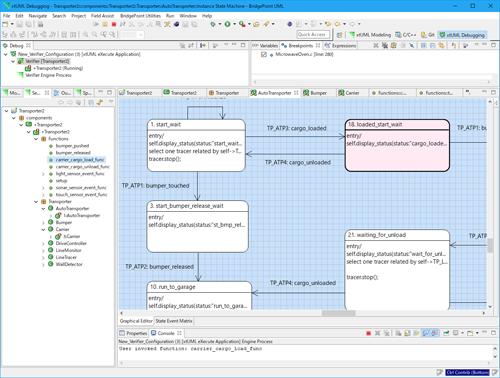Viewport: 500px width, 378px height.
Task: Select Verifier Engine Process in Debug view
Action: coord(48,75)
